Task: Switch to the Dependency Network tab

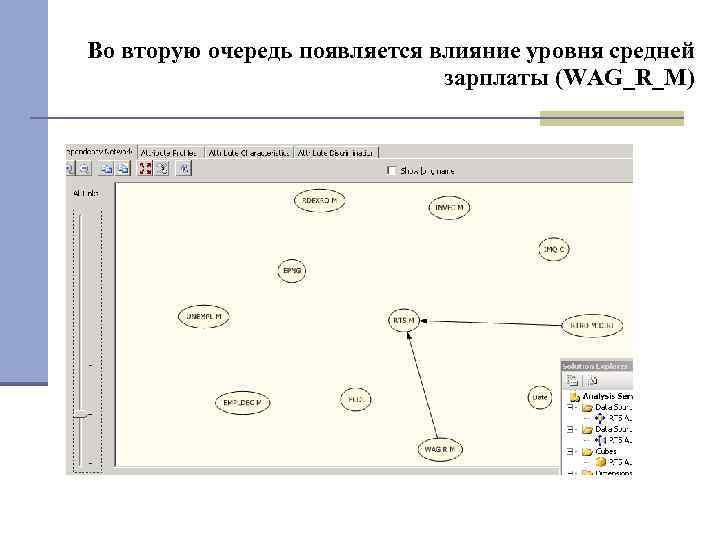Action: click(100, 152)
